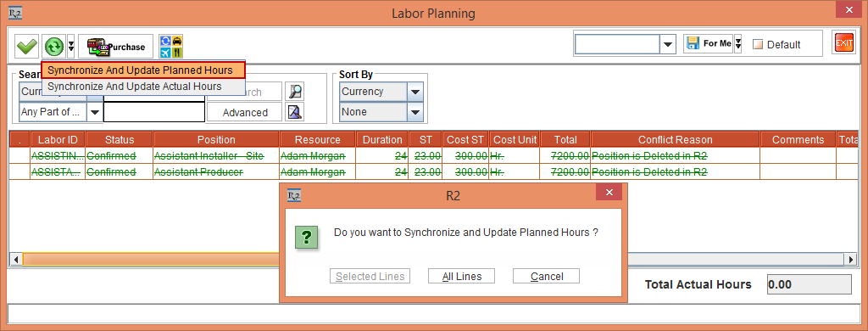Click the question mark dialog icon
Screen dimensions: 868x331
pos(306,238)
